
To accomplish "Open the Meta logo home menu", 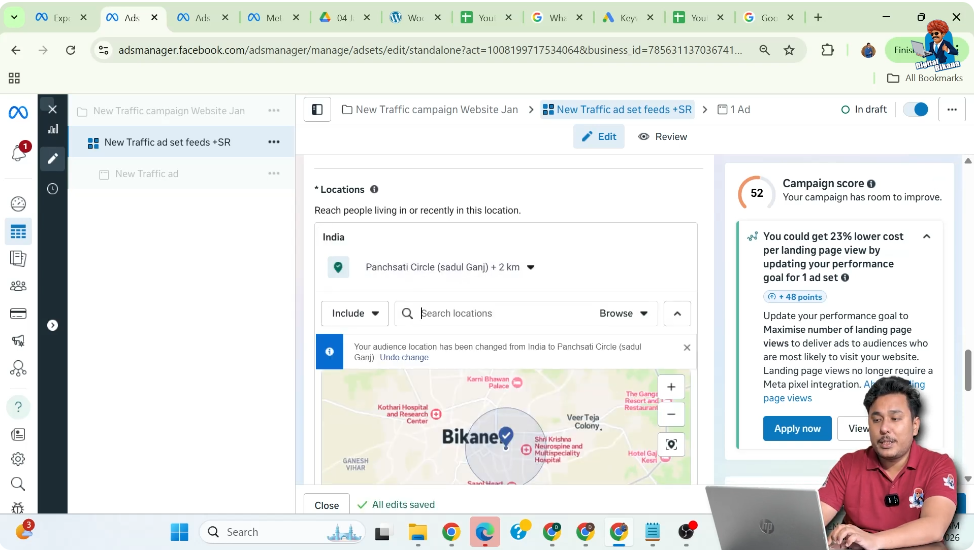I will pos(18,112).
